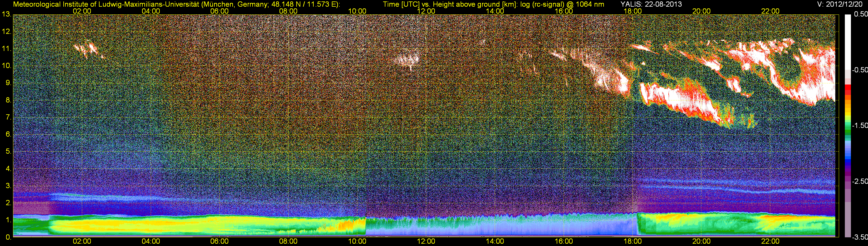Click the 12:00 label on the top time axis
The image size is (868, 246).
tap(426, 11)
